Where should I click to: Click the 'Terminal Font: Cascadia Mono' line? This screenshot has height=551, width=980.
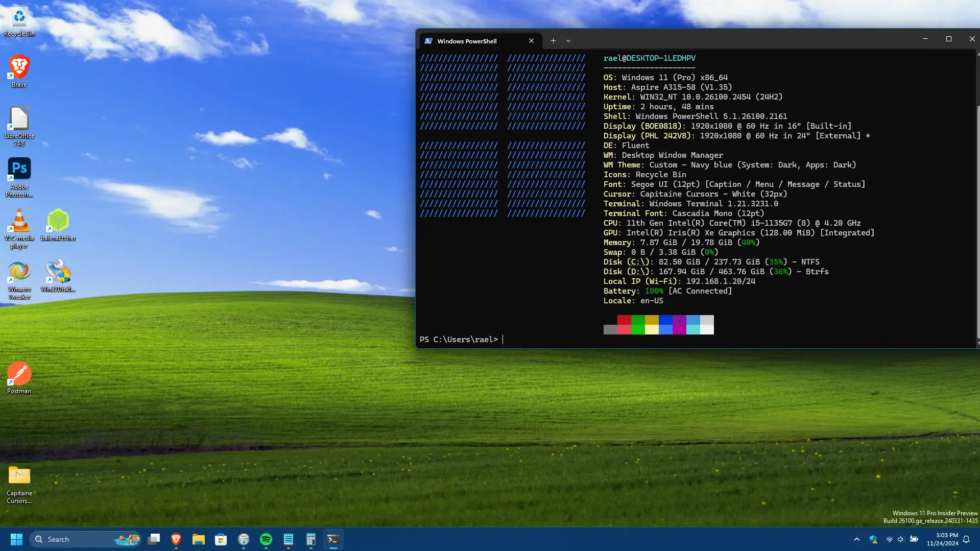[684, 213]
